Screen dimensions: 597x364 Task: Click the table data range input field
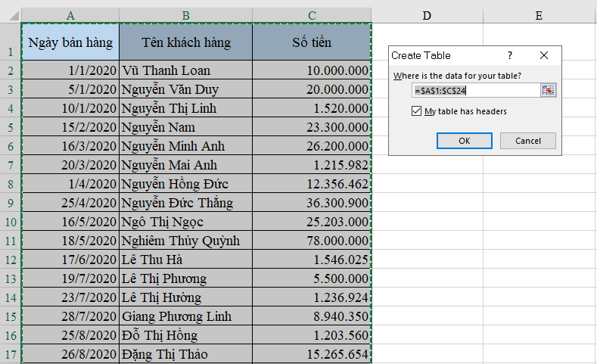(475, 90)
